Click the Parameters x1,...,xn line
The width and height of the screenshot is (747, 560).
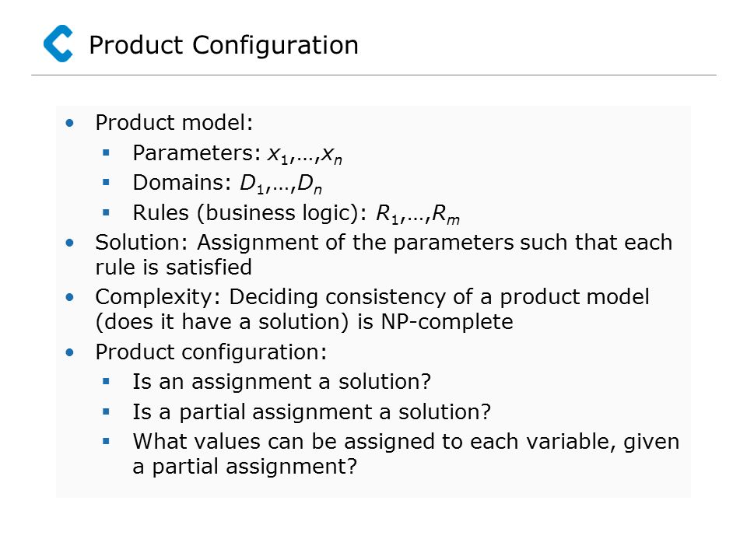click(x=237, y=153)
